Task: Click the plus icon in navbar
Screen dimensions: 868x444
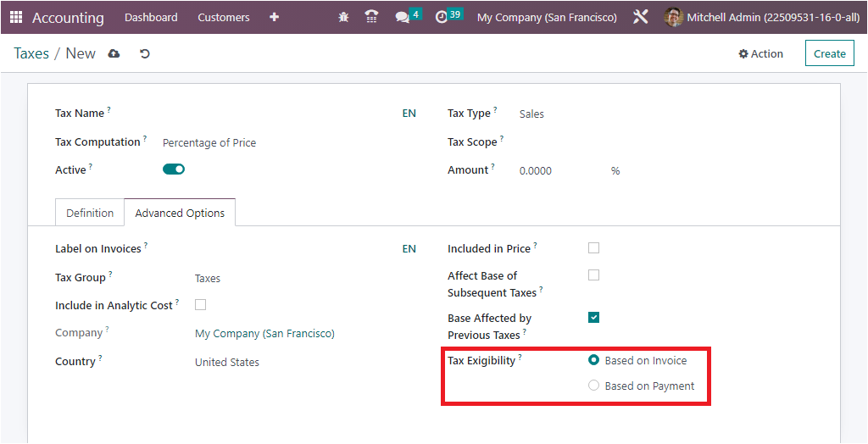Action: (274, 17)
